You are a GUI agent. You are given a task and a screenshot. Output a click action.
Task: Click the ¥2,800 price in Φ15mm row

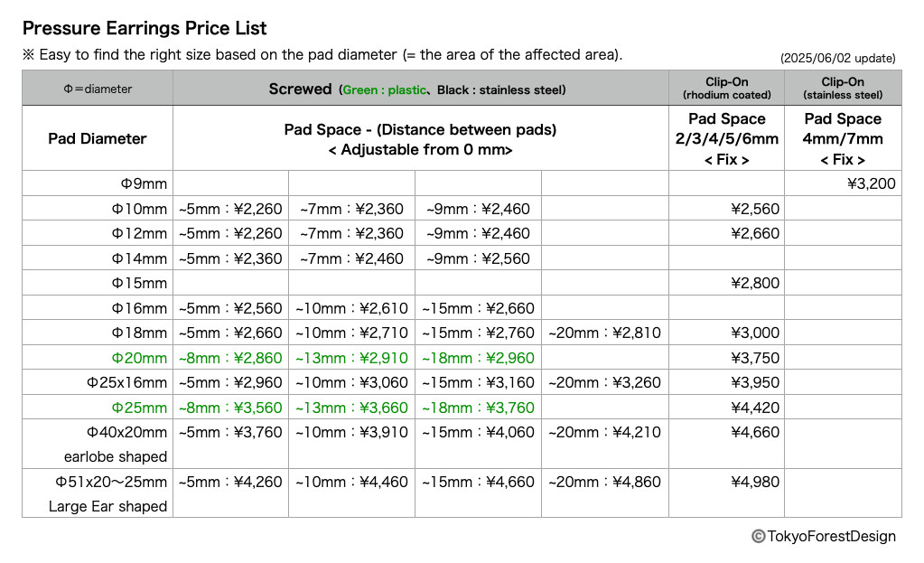point(755,283)
